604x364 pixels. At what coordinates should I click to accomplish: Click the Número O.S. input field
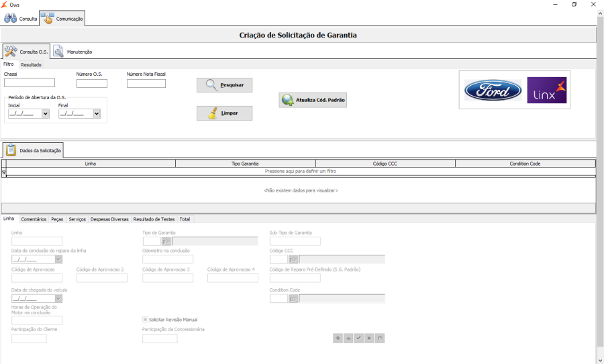[92, 83]
